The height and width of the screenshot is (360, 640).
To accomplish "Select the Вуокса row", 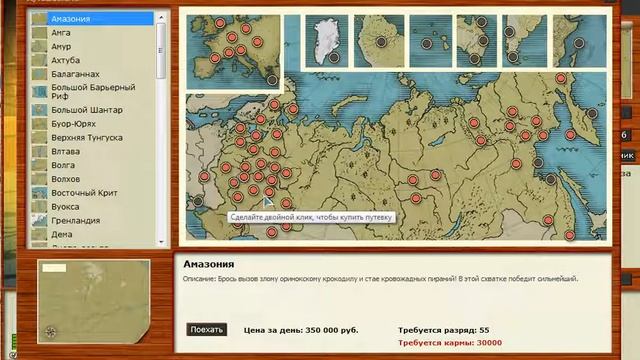I will pyautogui.click(x=93, y=207).
